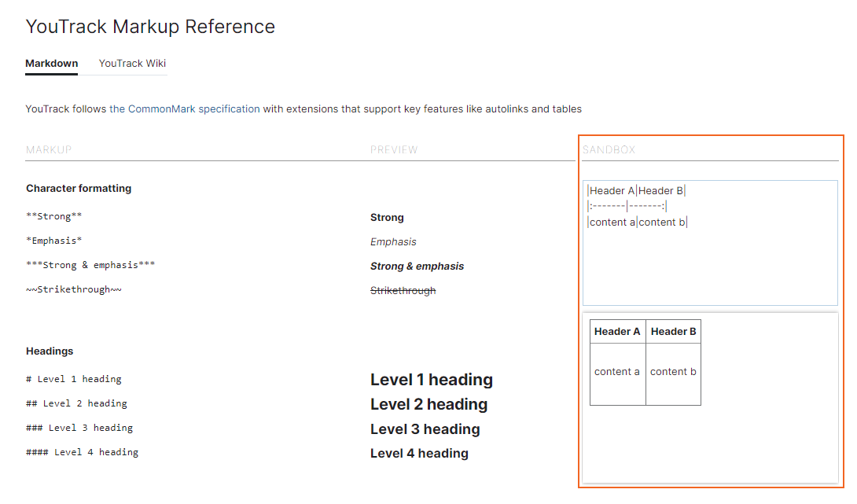Image resolution: width=857 pixels, height=504 pixels.
Task: Select the *Emphasis* markup example
Action: click(x=49, y=240)
